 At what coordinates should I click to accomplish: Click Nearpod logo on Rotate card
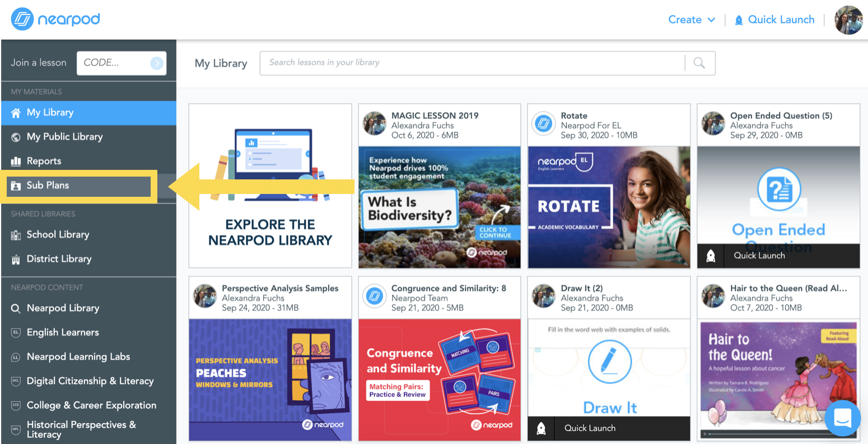(x=544, y=123)
